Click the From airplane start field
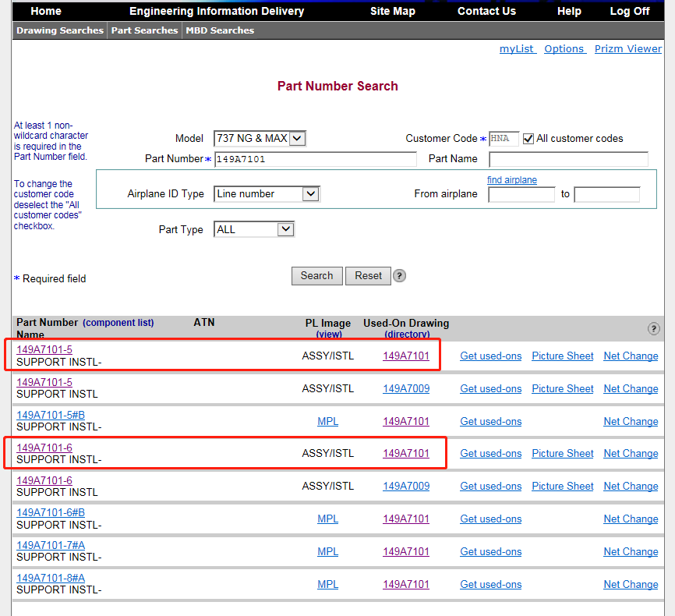The image size is (675, 616). [521, 194]
